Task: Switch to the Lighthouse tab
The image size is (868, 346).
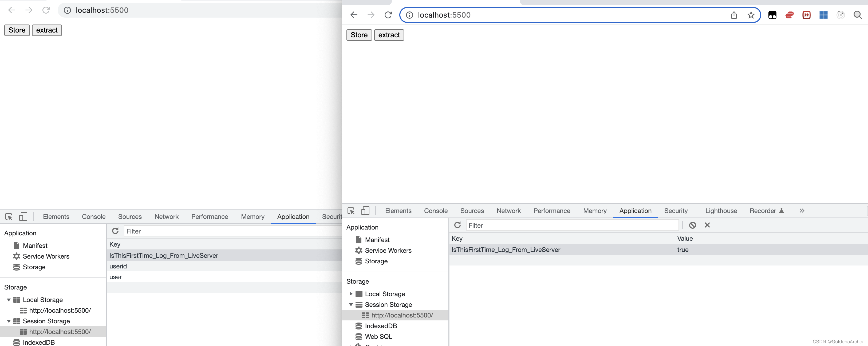Action: (x=721, y=211)
